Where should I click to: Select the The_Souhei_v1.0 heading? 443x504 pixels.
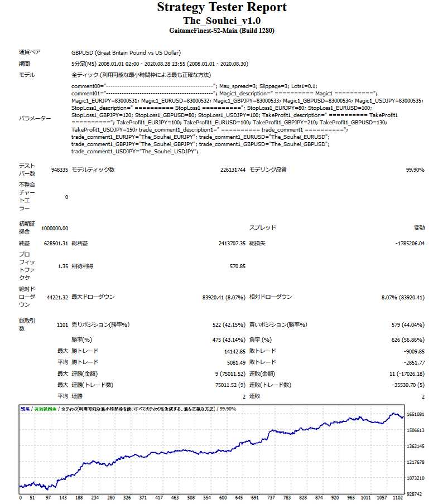222,20
